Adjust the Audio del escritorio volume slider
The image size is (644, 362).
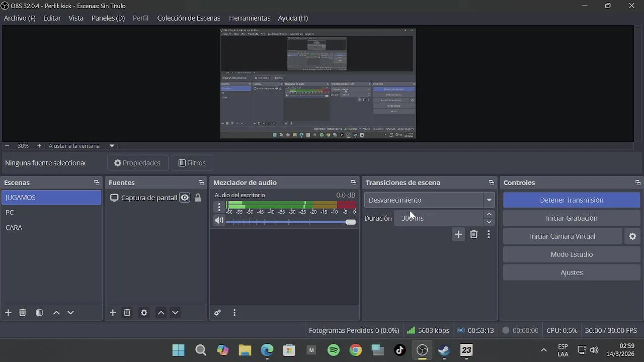tap(291, 222)
